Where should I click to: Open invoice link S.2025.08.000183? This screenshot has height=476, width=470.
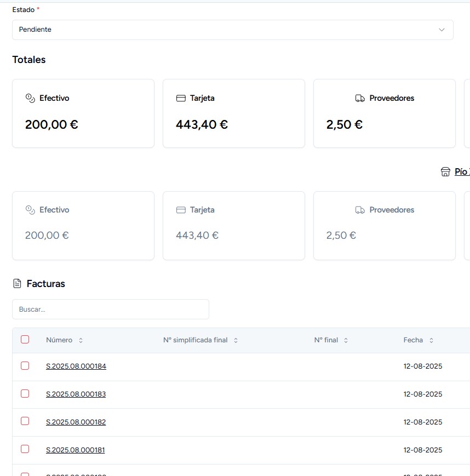(76, 394)
